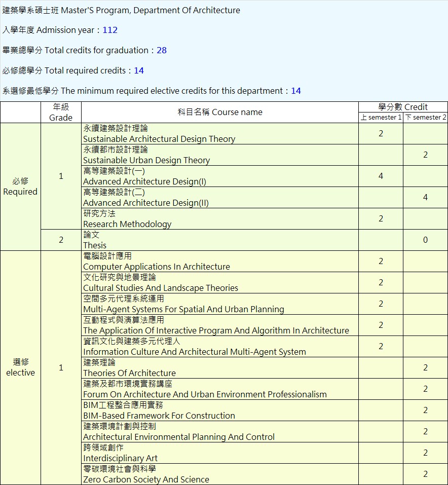Image resolution: width=448 pixels, height=485 pixels.
Task: Select Interdisciplinary Art course
Action: point(220,453)
